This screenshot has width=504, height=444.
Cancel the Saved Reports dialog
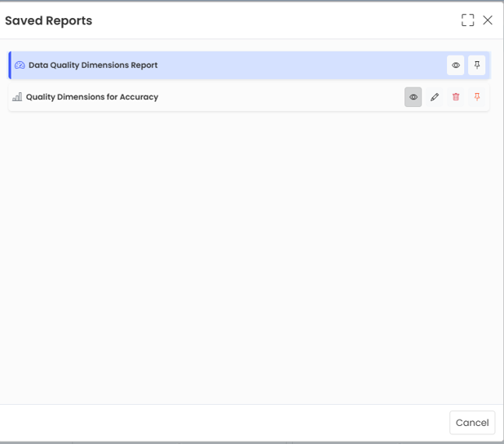pos(472,423)
